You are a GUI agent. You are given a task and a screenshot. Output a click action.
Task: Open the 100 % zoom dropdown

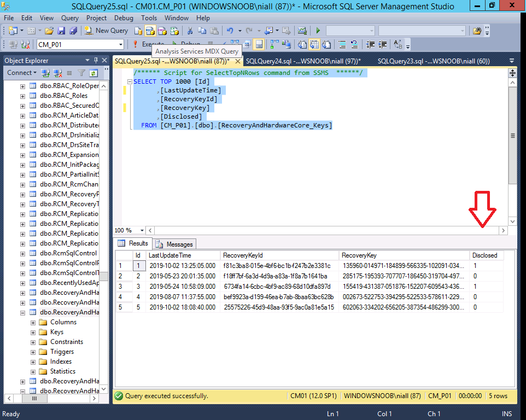142,230
